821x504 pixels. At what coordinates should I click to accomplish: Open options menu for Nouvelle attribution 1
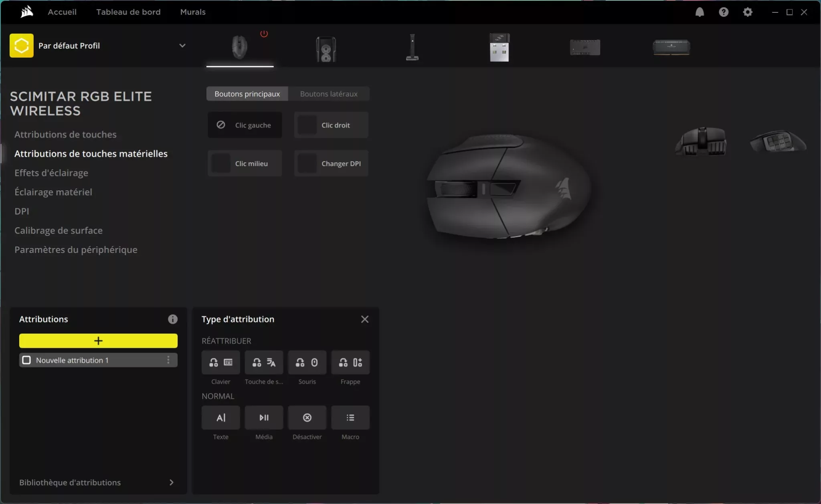(x=168, y=360)
